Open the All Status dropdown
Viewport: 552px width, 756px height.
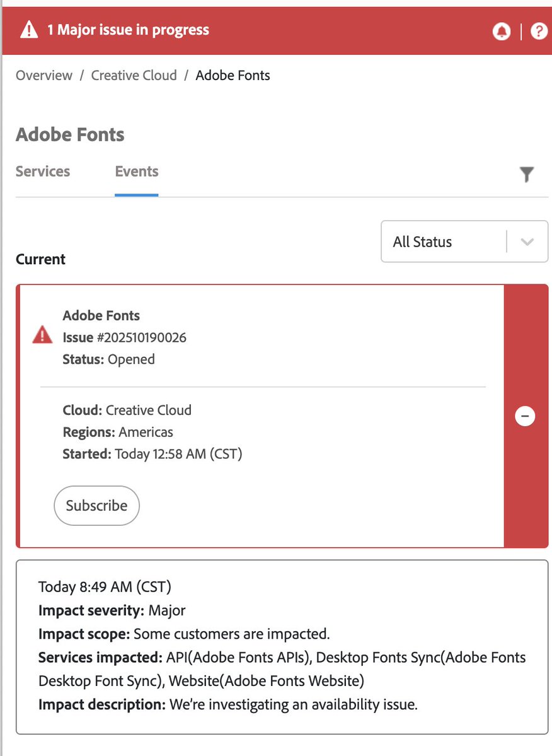[464, 241]
